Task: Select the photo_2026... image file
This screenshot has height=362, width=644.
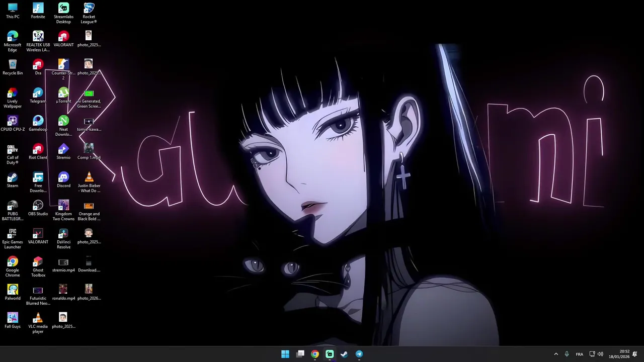Action: (x=89, y=293)
